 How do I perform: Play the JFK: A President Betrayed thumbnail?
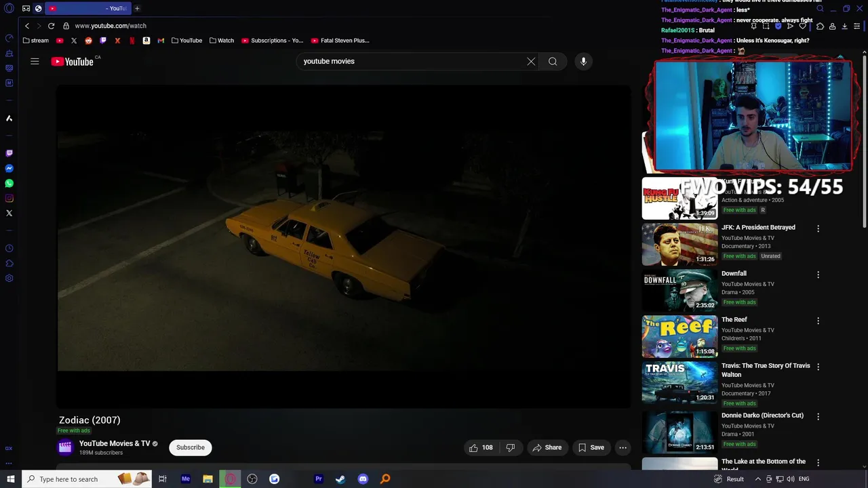pyautogui.click(x=679, y=245)
